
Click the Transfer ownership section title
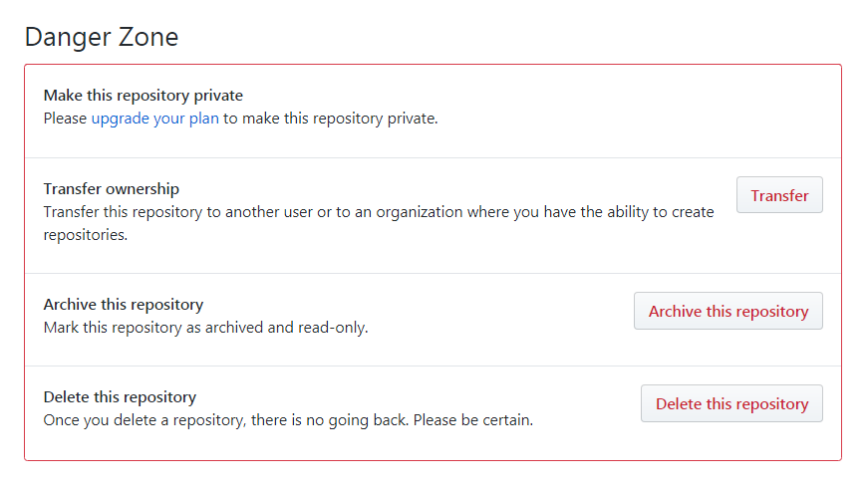[112, 188]
